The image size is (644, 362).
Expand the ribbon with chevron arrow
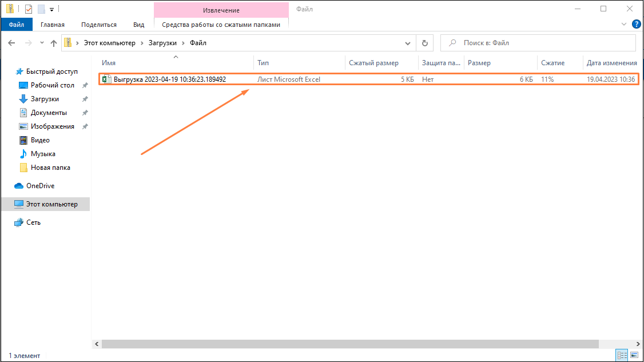coord(624,25)
